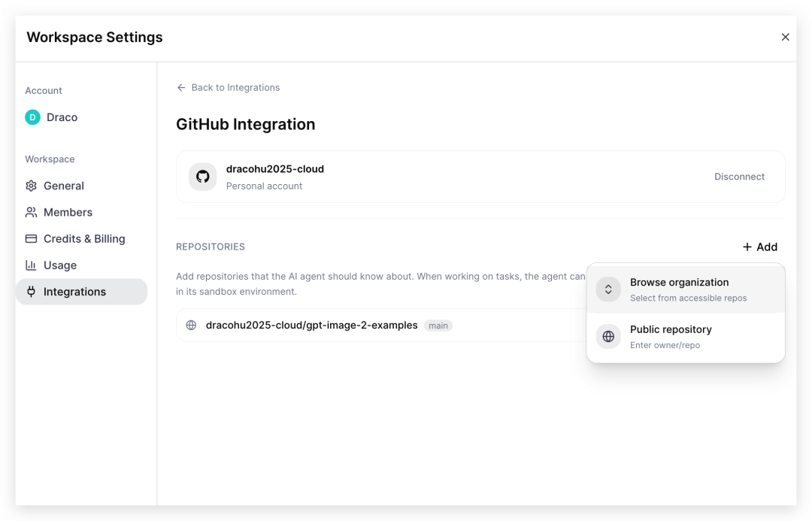Click the Add repositories button label

(x=767, y=247)
